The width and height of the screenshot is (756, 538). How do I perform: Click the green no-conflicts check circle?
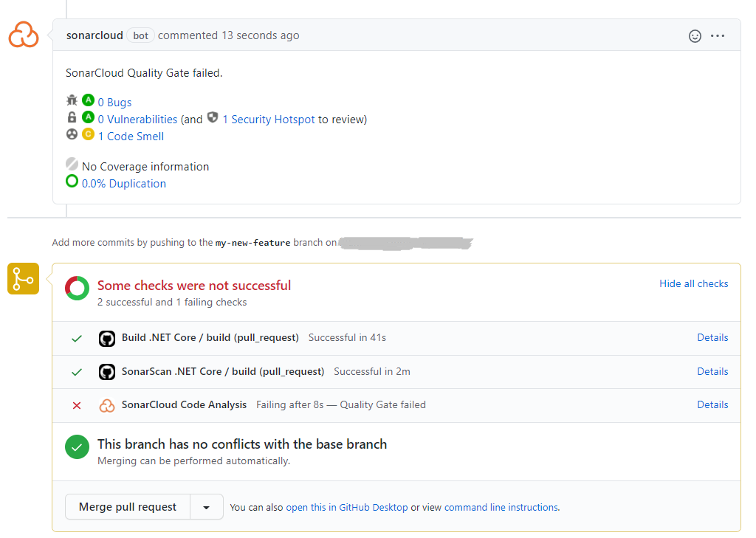(77, 447)
